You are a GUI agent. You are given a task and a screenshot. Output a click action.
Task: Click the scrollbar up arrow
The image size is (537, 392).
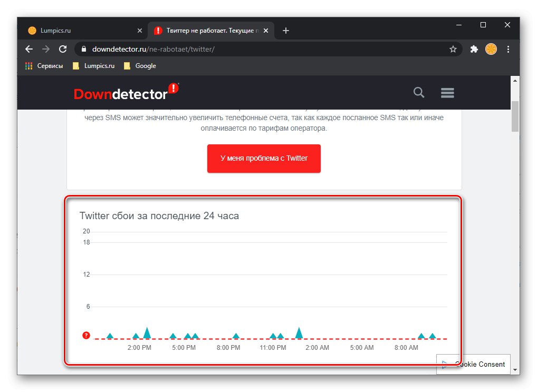[515, 81]
